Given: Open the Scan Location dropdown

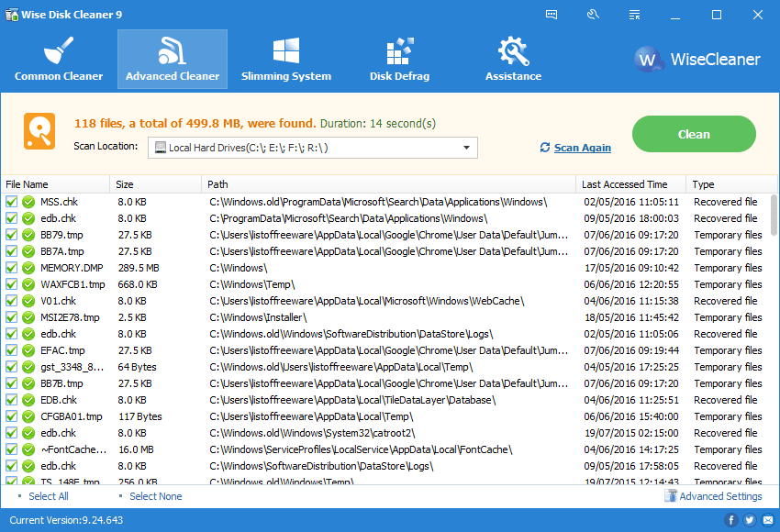Looking at the screenshot, I should click(312, 148).
